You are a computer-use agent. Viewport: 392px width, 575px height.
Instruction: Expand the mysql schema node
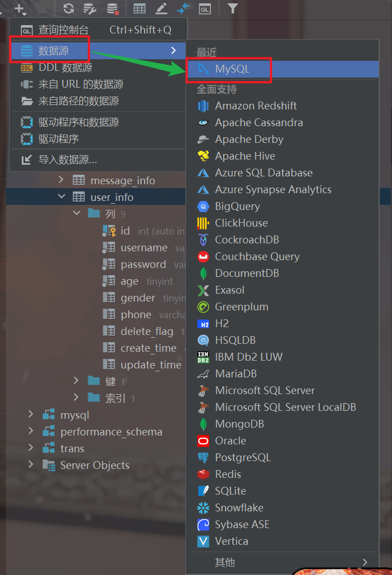[x=31, y=414]
